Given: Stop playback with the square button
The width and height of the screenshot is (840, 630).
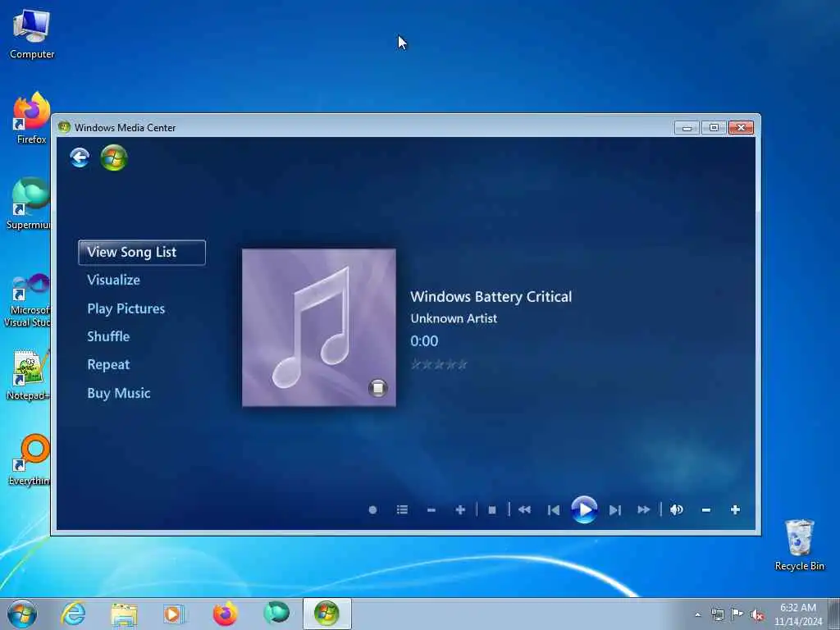Looking at the screenshot, I should click(x=492, y=510).
